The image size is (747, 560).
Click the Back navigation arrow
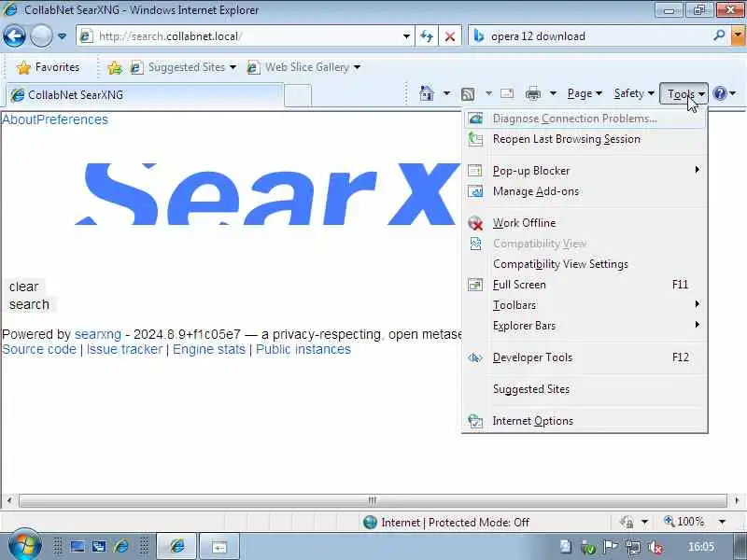click(14, 36)
